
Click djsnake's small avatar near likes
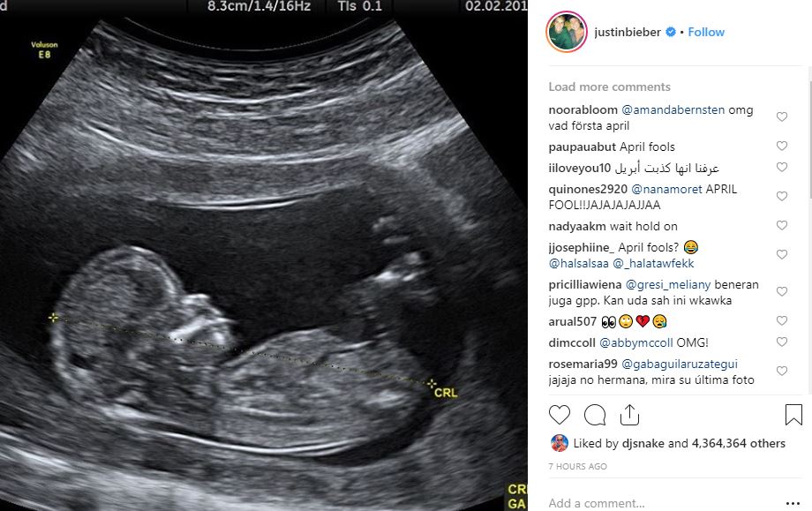click(x=559, y=443)
